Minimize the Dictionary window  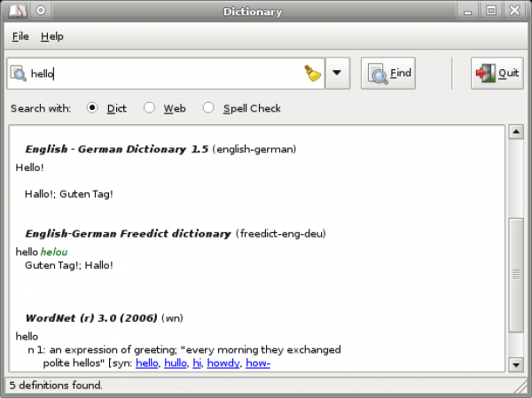pyautogui.click(x=467, y=11)
